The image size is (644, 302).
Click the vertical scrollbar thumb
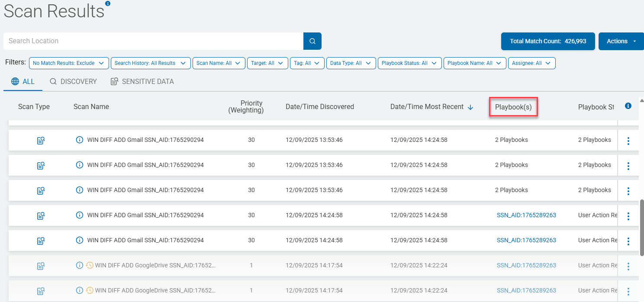pyautogui.click(x=641, y=227)
